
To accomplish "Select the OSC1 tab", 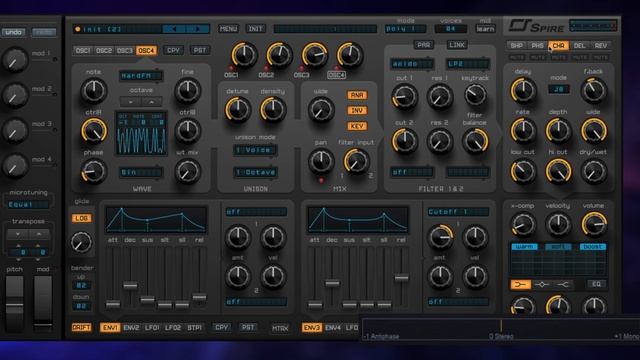I will click(82, 51).
